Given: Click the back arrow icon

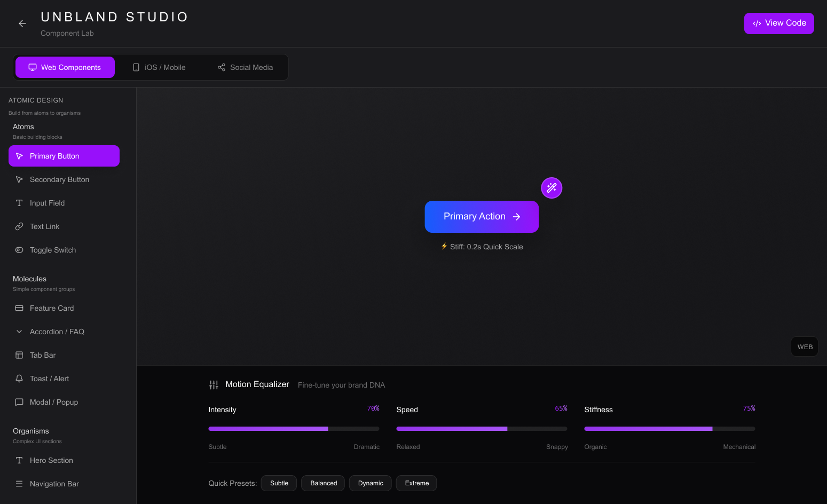Looking at the screenshot, I should coord(22,23).
